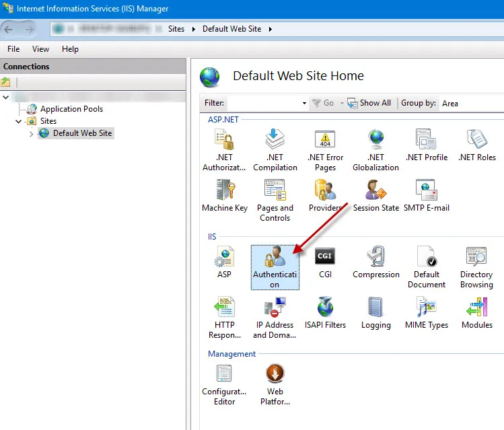Open .NET Globalization settings
Viewport: 504px width, 430px height.
pyautogui.click(x=375, y=150)
